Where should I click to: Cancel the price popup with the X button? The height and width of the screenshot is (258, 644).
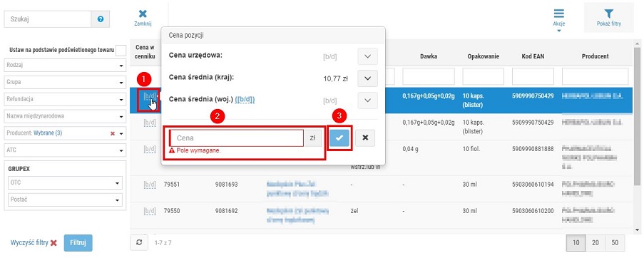[x=365, y=138]
